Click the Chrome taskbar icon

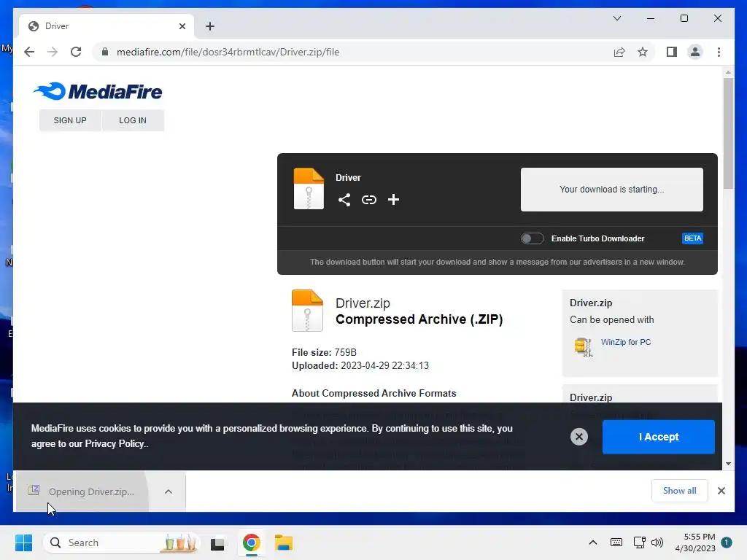pyautogui.click(x=251, y=542)
